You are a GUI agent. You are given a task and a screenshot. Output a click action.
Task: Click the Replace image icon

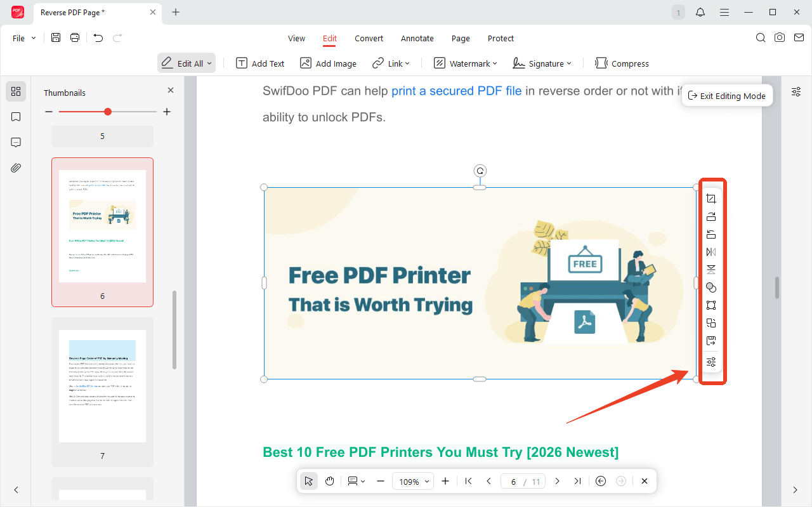[711, 324]
